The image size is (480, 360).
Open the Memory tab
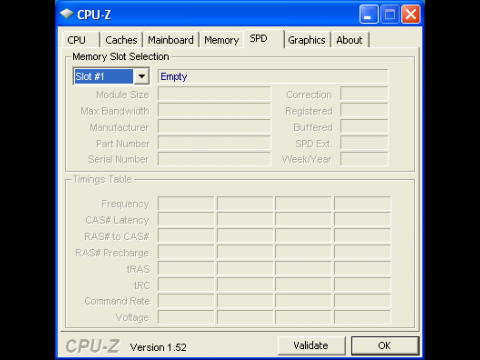point(222,40)
